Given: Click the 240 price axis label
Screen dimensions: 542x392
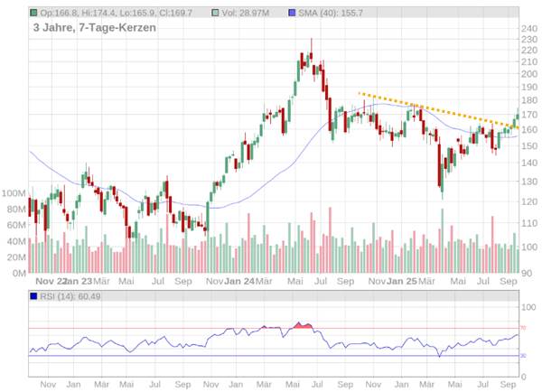Looking at the screenshot, I should [x=528, y=29].
